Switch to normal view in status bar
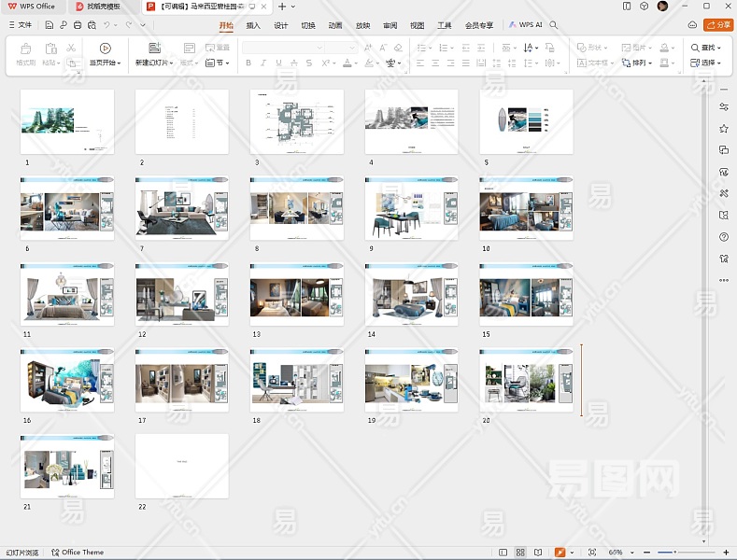The image size is (737, 560). (x=503, y=553)
